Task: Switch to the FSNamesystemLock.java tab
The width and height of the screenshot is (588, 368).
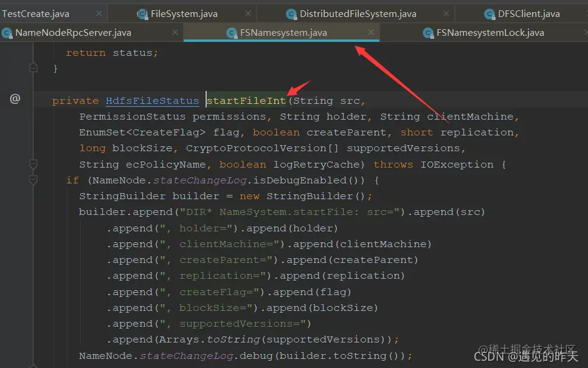Action: pos(490,33)
